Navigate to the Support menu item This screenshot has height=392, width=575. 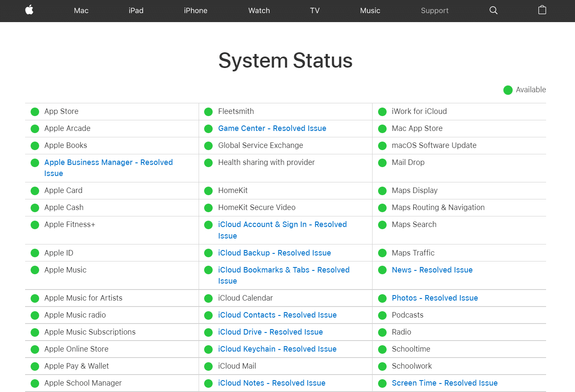[435, 11]
